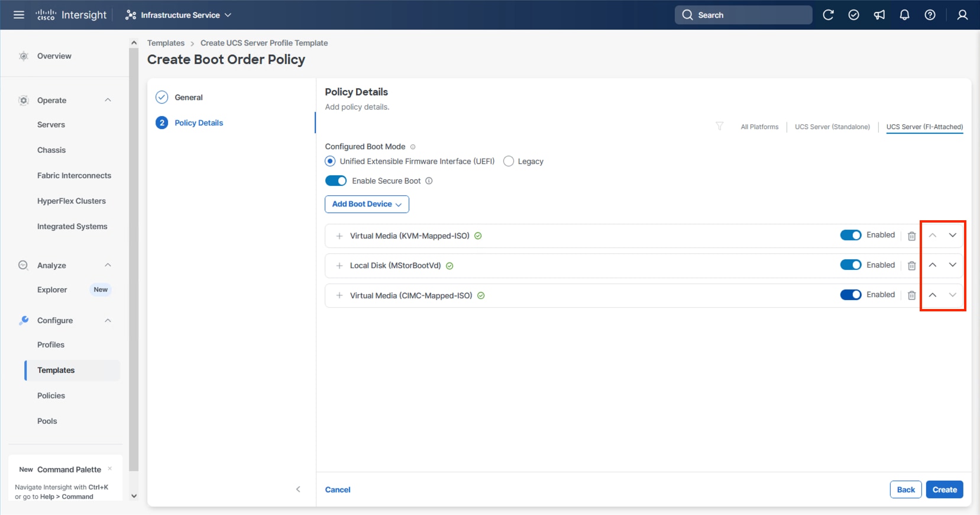Viewport: 980px width, 515px height.
Task: Open the help question mark icon
Action: point(930,15)
